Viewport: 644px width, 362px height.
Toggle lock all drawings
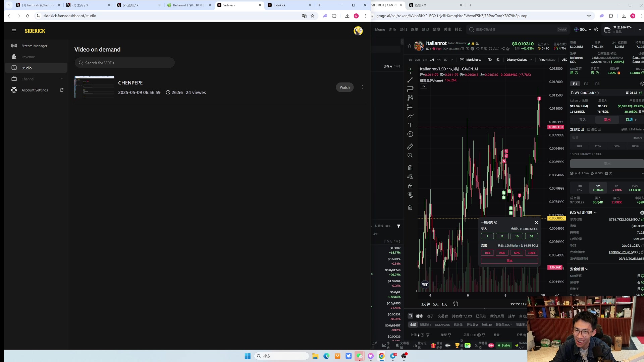coord(410,186)
